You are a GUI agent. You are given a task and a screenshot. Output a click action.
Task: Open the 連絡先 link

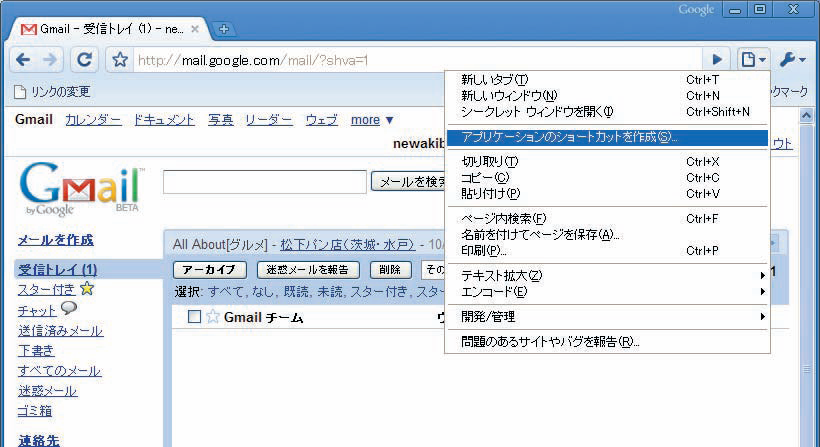(x=39, y=440)
